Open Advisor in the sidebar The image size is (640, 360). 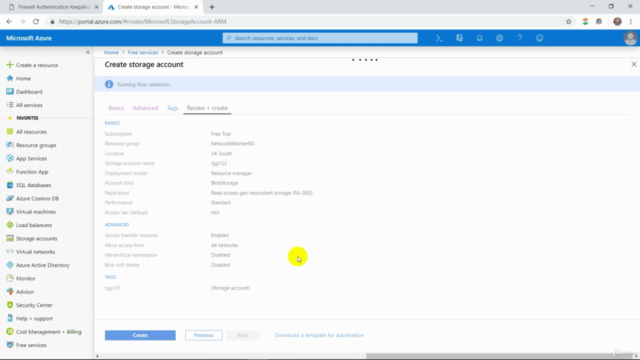[25, 292]
